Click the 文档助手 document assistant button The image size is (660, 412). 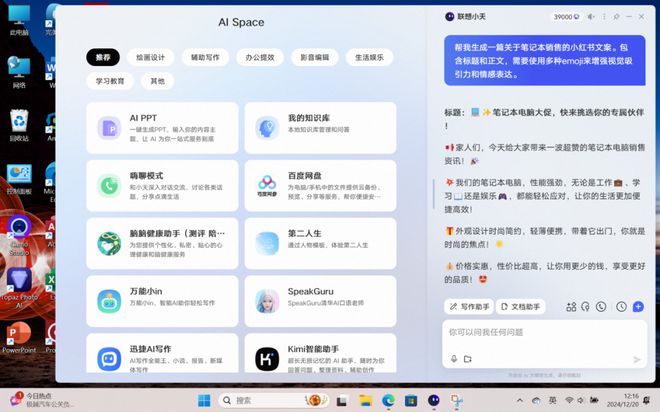(x=520, y=307)
